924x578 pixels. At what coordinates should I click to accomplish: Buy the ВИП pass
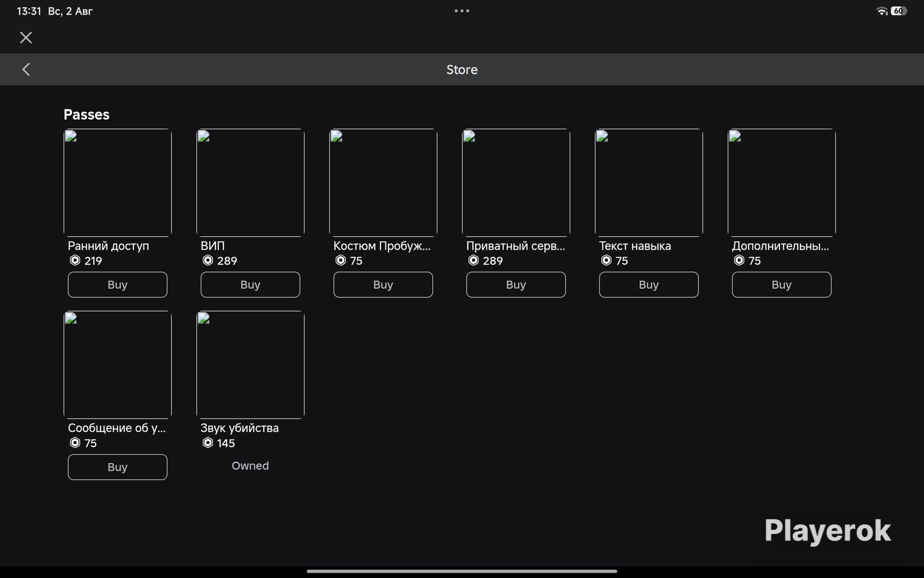point(250,284)
